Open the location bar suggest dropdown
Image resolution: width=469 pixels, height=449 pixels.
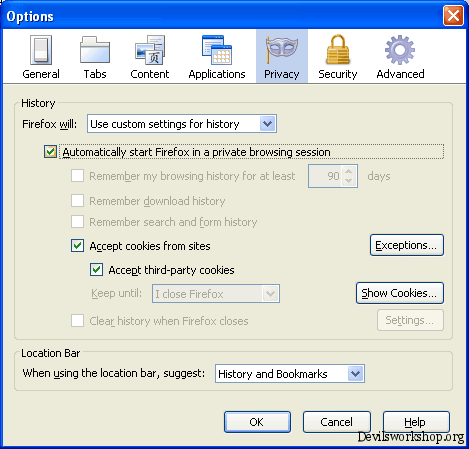(290, 373)
